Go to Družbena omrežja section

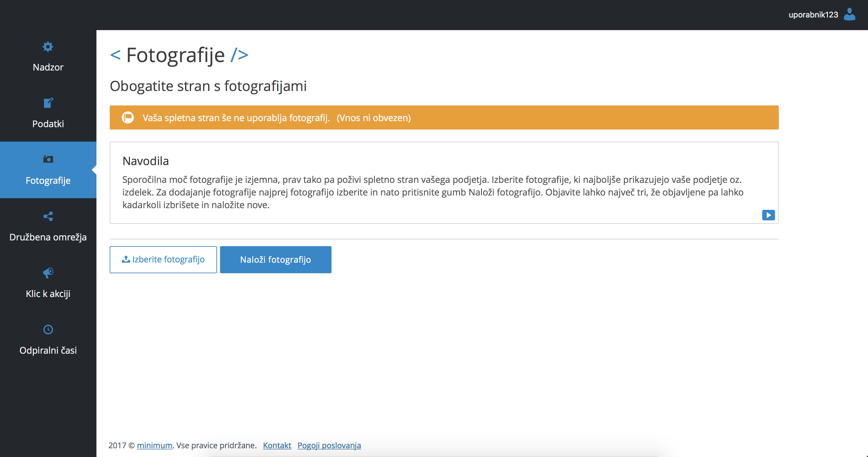(48, 227)
